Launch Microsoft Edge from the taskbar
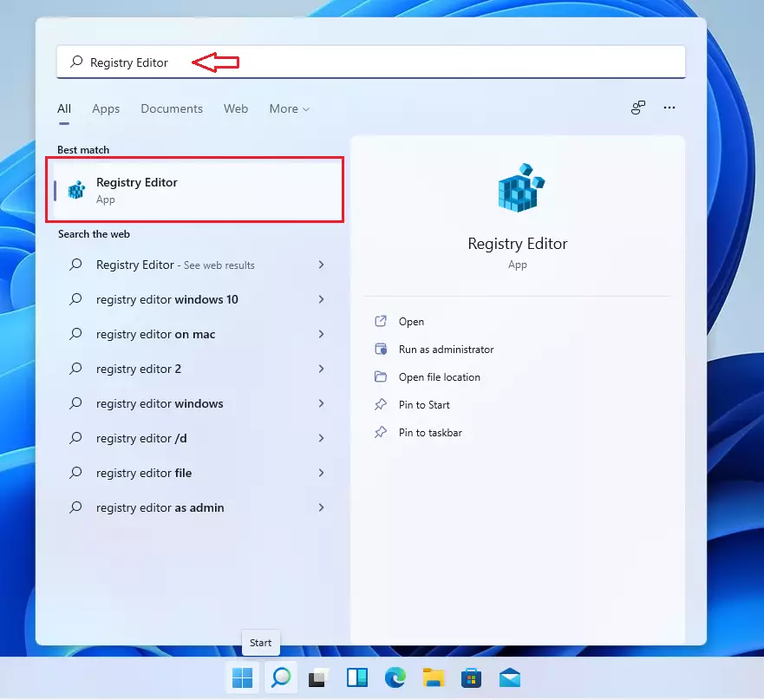The height and width of the screenshot is (700, 764). pyautogui.click(x=395, y=677)
